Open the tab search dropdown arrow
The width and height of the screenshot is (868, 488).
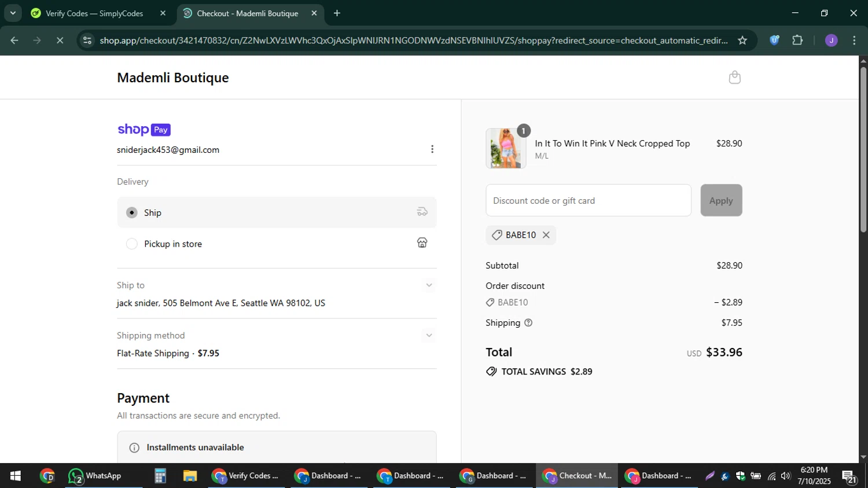coord(13,13)
